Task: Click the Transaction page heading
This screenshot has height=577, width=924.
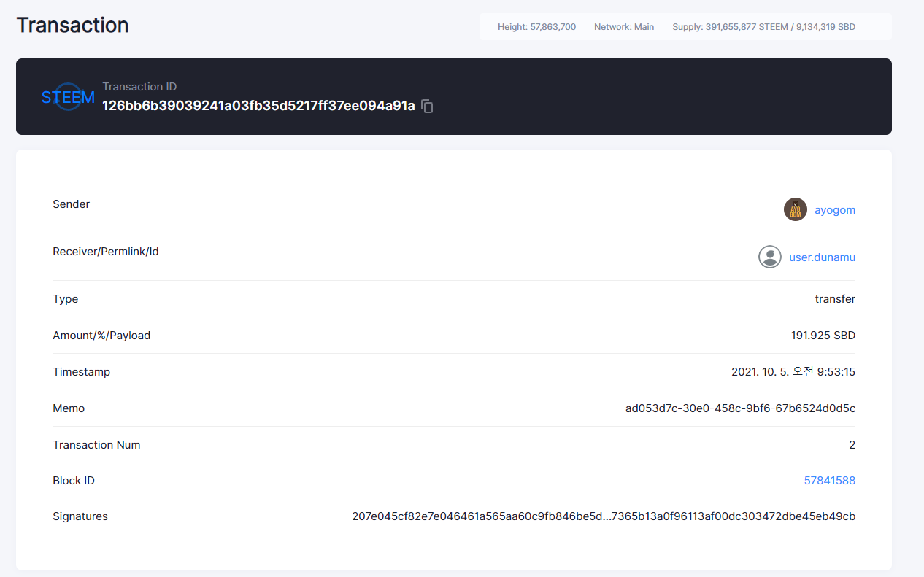Action: [73, 25]
